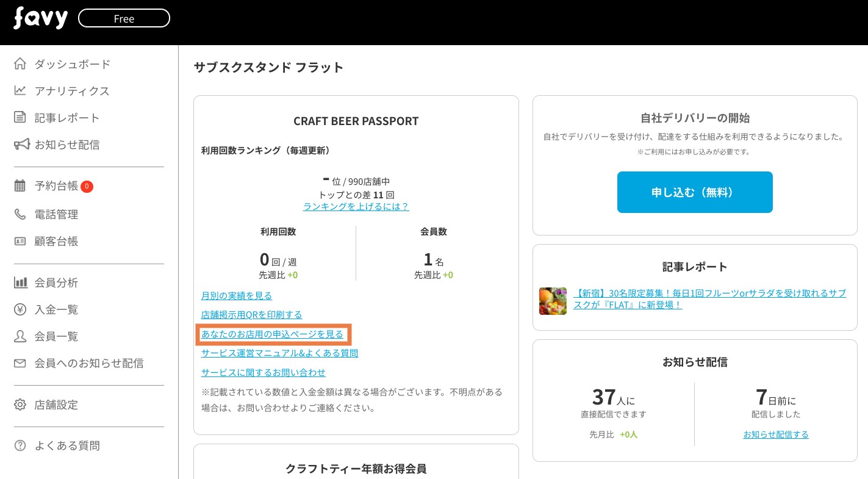Open 予約台帳 in the sidebar
868x479 pixels.
[56, 186]
